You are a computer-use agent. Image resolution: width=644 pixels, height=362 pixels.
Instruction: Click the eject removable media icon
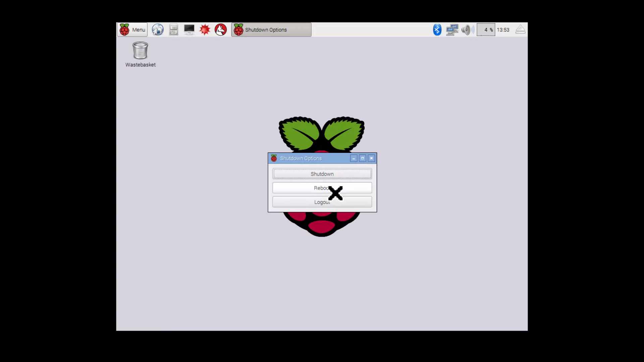(x=520, y=29)
